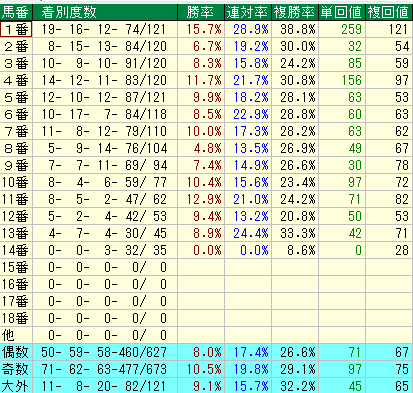This screenshot has height=393, width=413.
Task: Select the 1番 row label
Action: 16,29
